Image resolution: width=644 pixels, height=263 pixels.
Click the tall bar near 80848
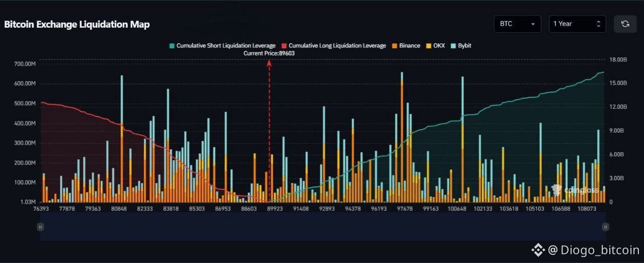(x=121, y=139)
